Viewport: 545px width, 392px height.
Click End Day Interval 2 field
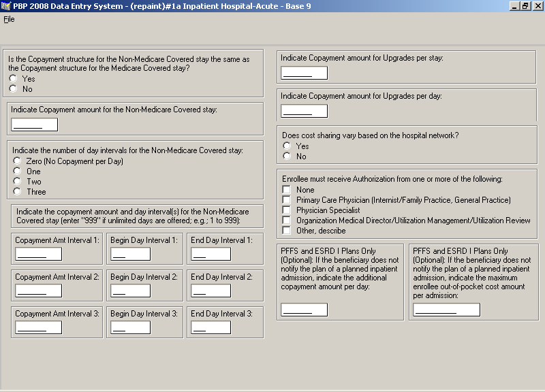[x=211, y=291]
